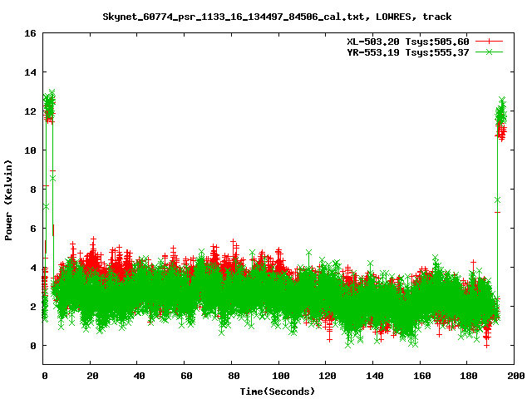Click x-axis tick label '60'
The height and width of the screenshot is (399, 532).
click(x=186, y=376)
